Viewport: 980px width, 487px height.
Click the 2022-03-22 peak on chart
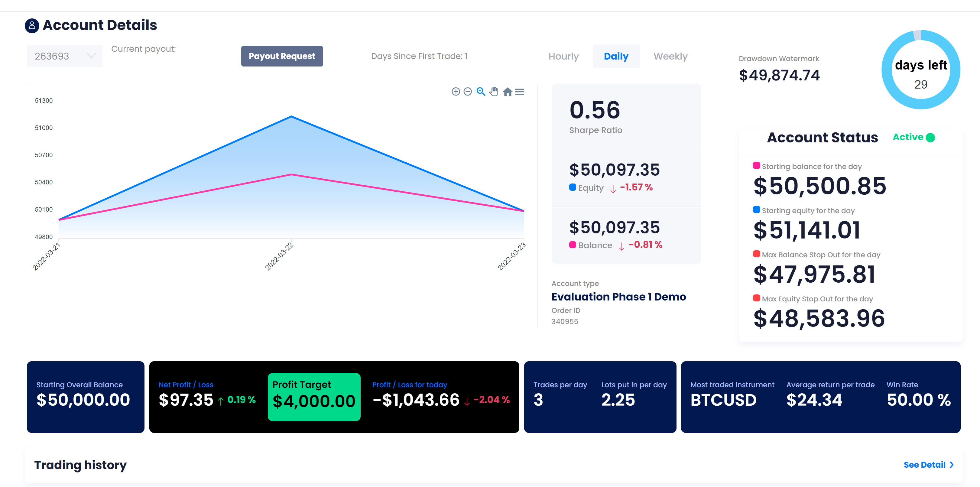pos(291,116)
